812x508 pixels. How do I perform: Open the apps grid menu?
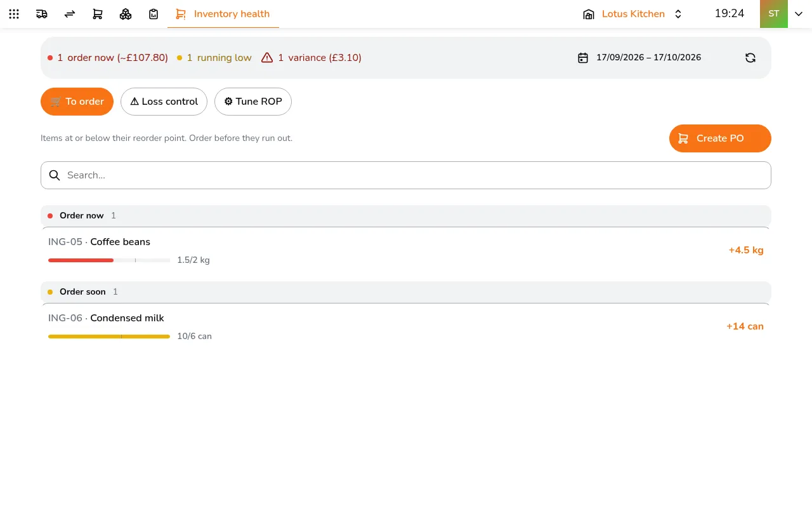(14, 14)
